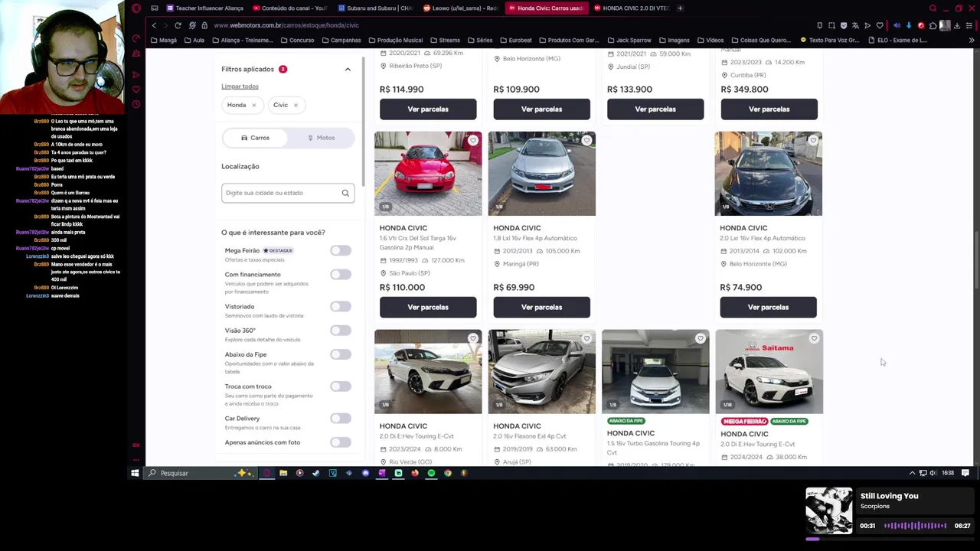Favorite the dark blue 2.0 Lxr Civic listing
The height and width of the screenshot is (551, 980).
point(813,140)
